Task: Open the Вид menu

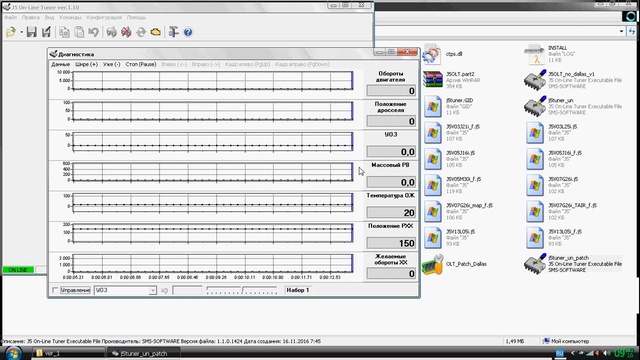Action: coord(49,18)
